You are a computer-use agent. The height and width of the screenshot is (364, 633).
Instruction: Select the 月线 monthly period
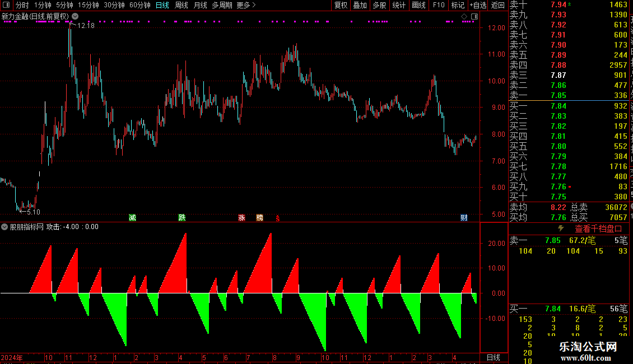pos(200,5)
